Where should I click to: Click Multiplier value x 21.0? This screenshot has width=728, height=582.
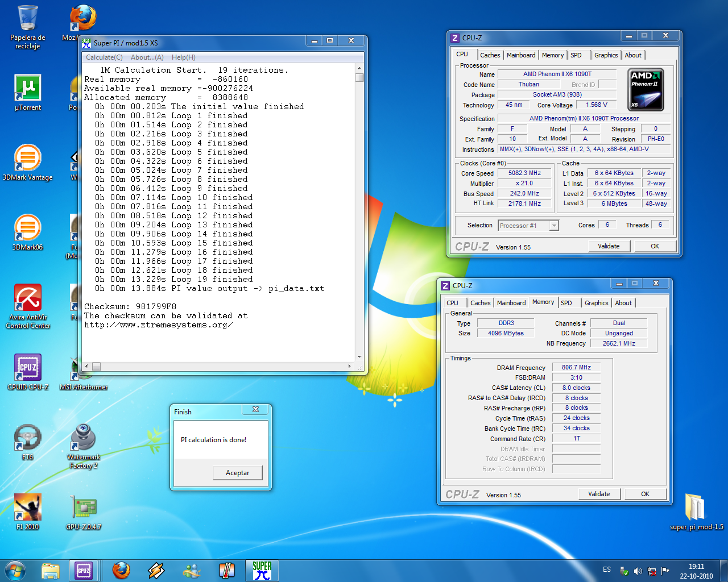[x=524, y=183]
